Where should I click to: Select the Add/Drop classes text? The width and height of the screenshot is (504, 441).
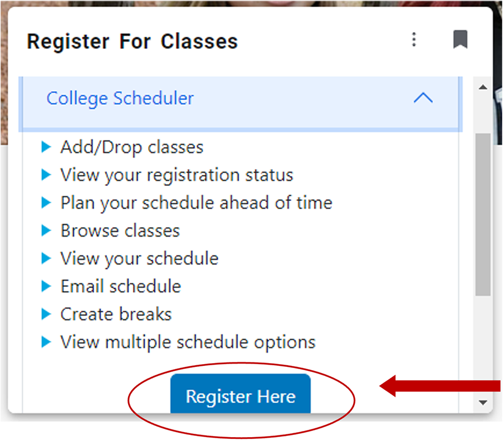(132, 148)
